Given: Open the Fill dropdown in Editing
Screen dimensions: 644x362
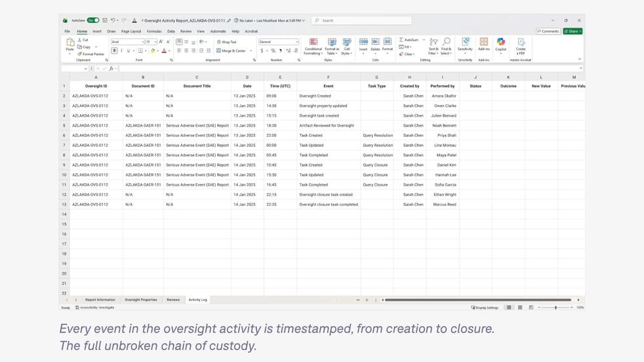Looking at the screenshot, I should [405, 47].
